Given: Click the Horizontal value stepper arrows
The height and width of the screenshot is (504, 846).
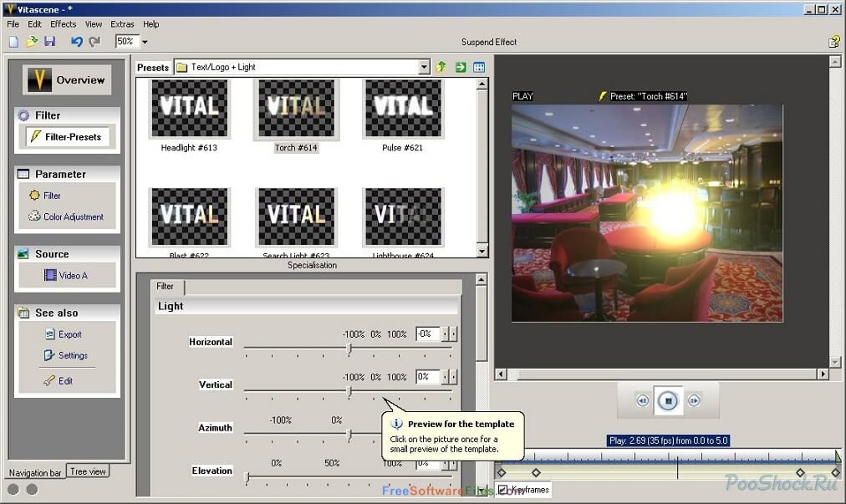Looking at the screenshot, I should pyautogui.click(x=450, y=334).
